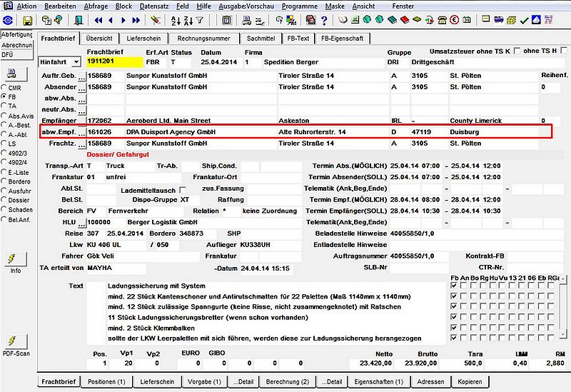The width and height of the screenshot is (571, 392).
Task: Select the CMR radio button
Action: tap(4, 87)
